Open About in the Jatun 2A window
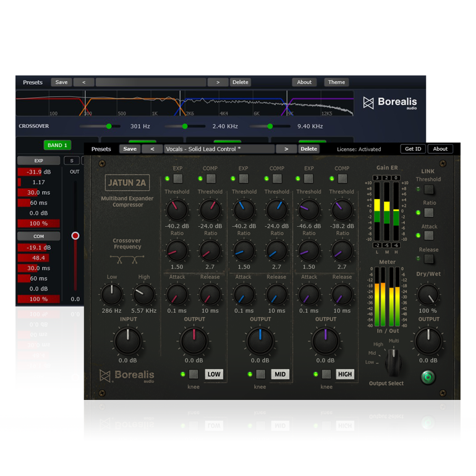 pyautogui.click(x=440, y=149)
